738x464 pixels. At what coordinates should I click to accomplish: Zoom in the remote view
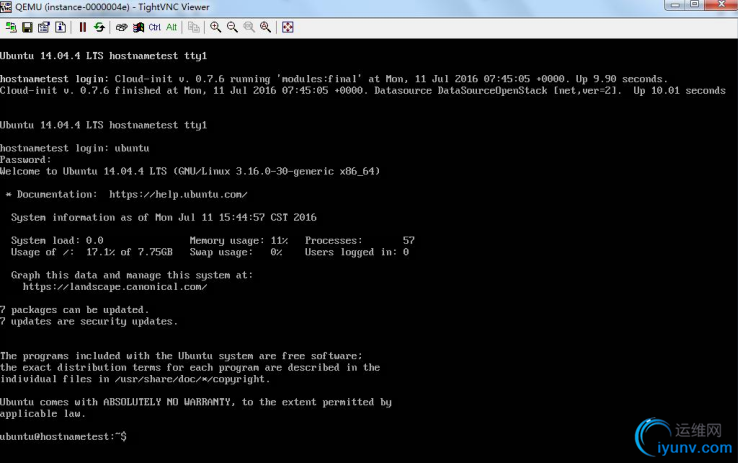(216, 27)
